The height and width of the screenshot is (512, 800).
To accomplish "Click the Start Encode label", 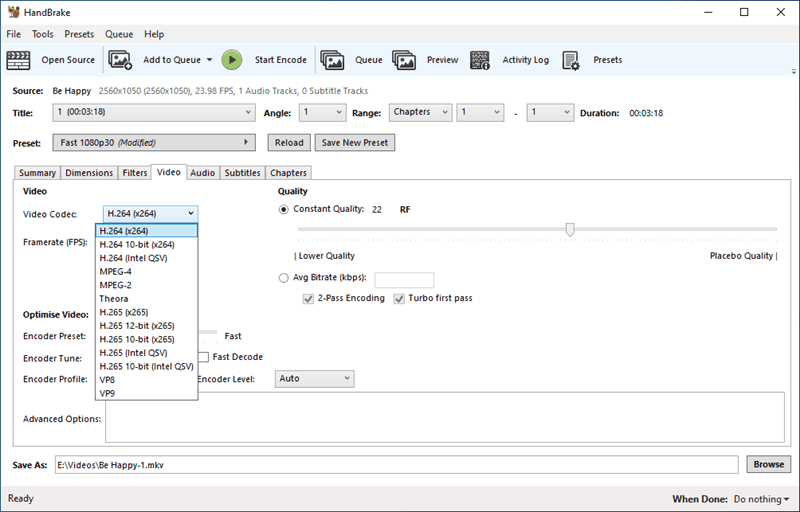I will pos(281,60).
